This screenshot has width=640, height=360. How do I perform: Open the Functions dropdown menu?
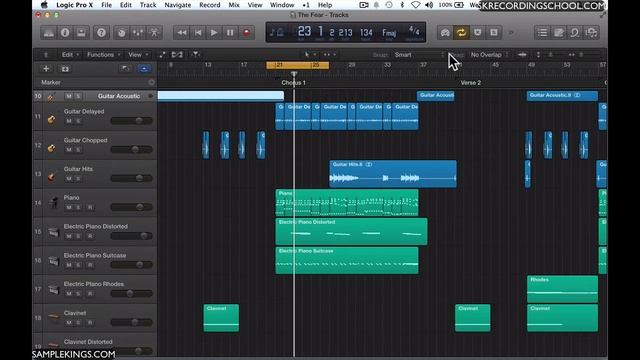[104, 54]
